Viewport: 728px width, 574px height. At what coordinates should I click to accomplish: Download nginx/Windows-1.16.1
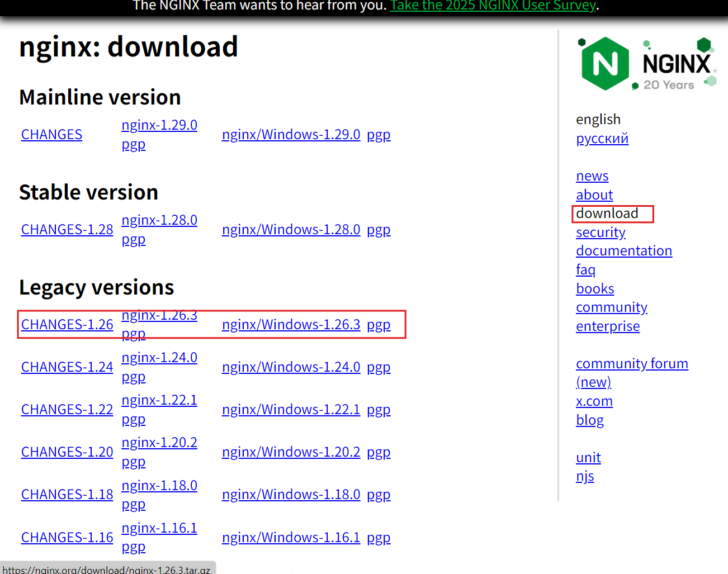(x=291, y=538)
